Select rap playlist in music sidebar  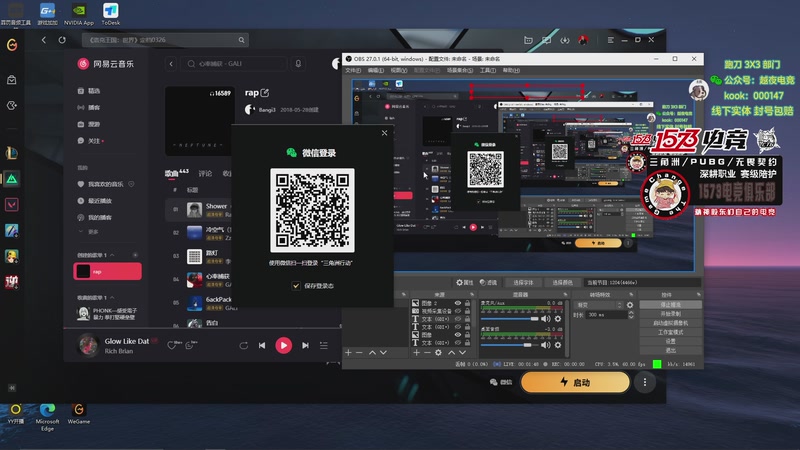point(108,271)
